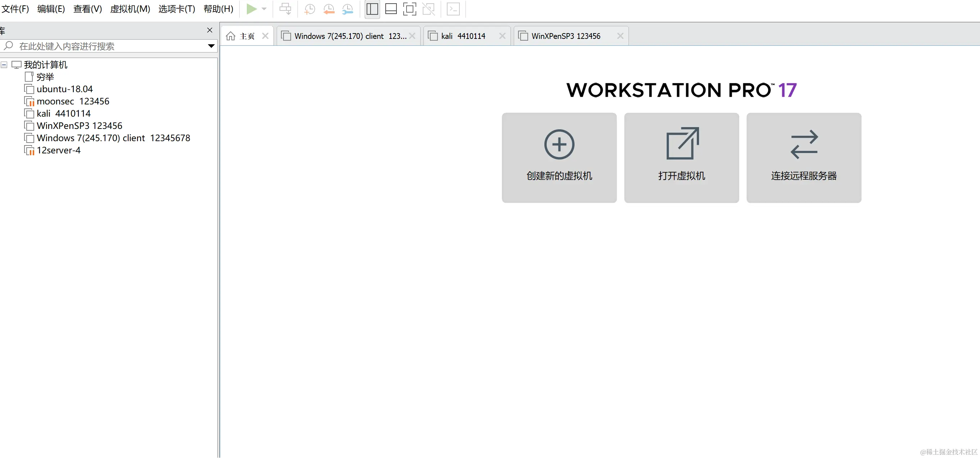
Task: Open the power options dropdown arrow
Action: click(264, 9)
